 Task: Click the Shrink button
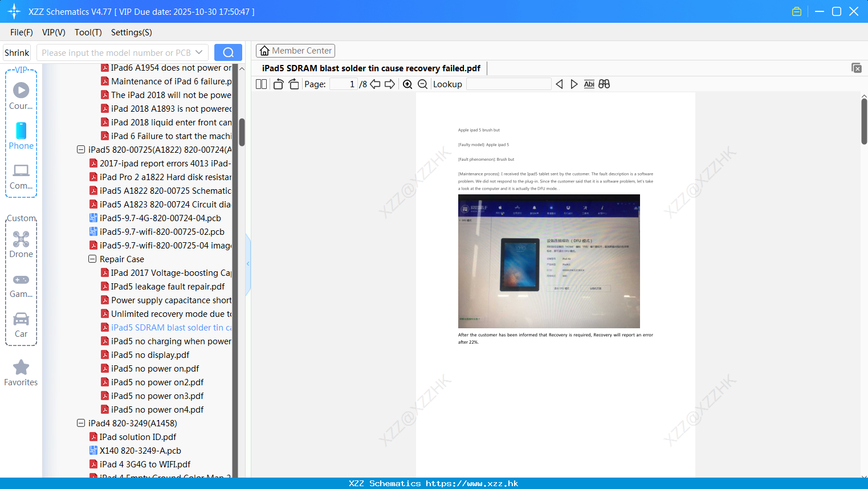17,52
